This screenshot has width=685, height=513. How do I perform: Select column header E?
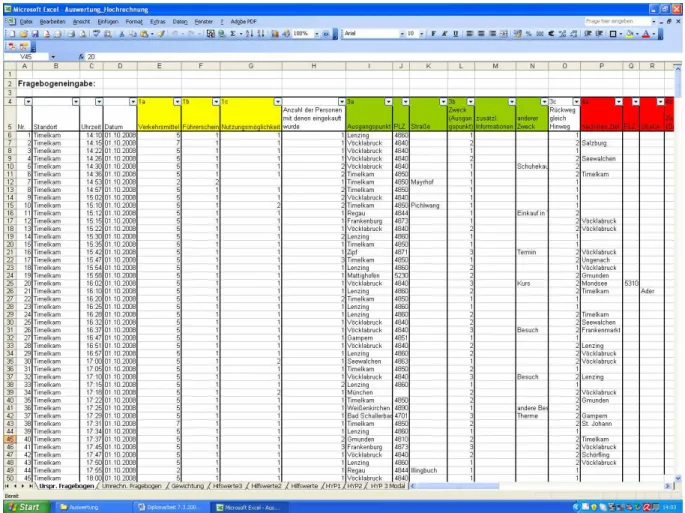(x=159, y=66)
